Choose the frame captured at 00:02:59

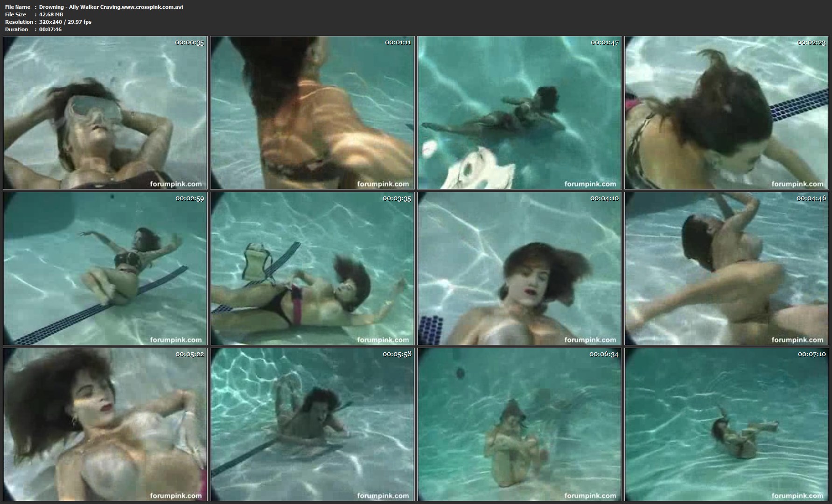[x=105, y=268]
